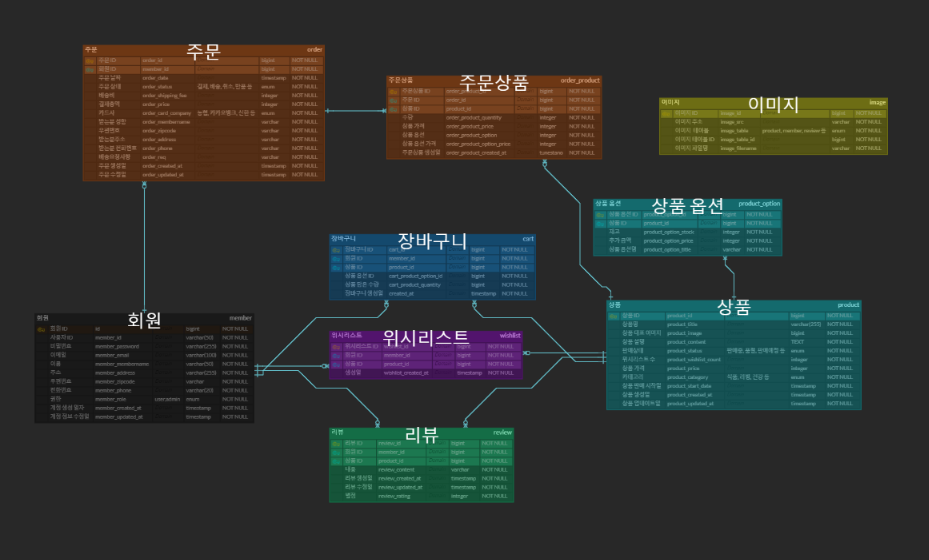Select the large 주문상품 table title

click(494, 83)
